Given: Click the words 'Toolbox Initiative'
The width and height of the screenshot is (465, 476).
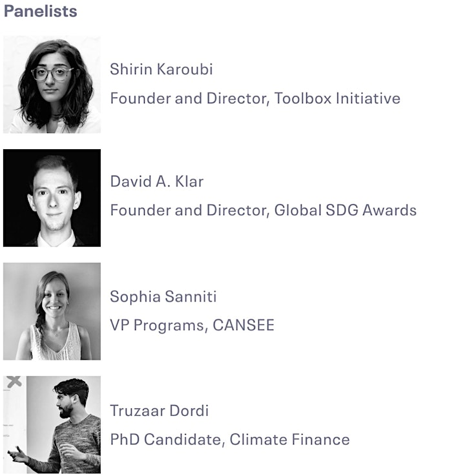Looking at the screenshot, I should 337,98.
